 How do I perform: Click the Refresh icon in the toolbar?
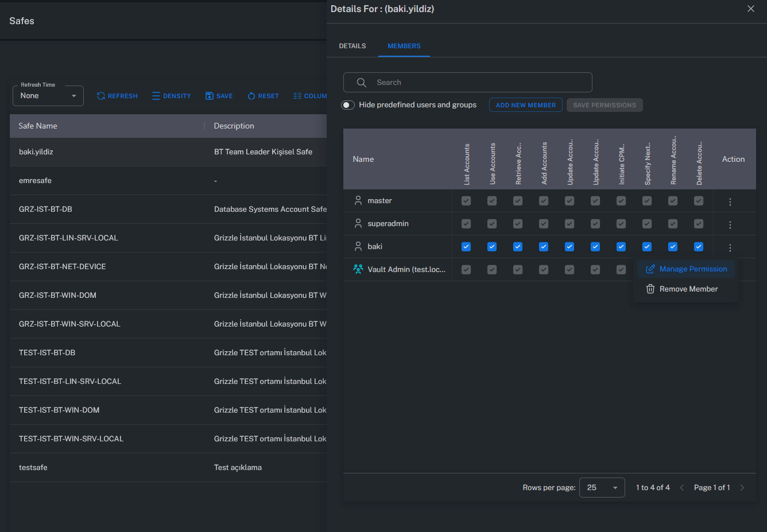pos(101,96)
